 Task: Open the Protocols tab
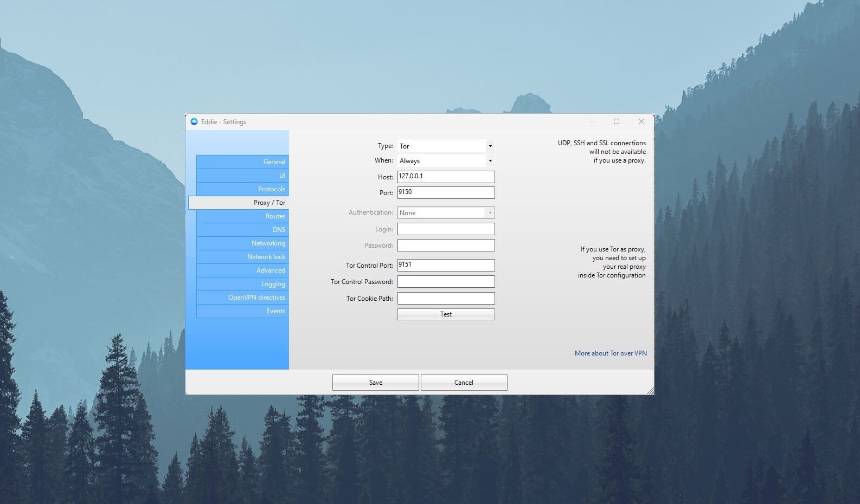(x=242, y=189)
